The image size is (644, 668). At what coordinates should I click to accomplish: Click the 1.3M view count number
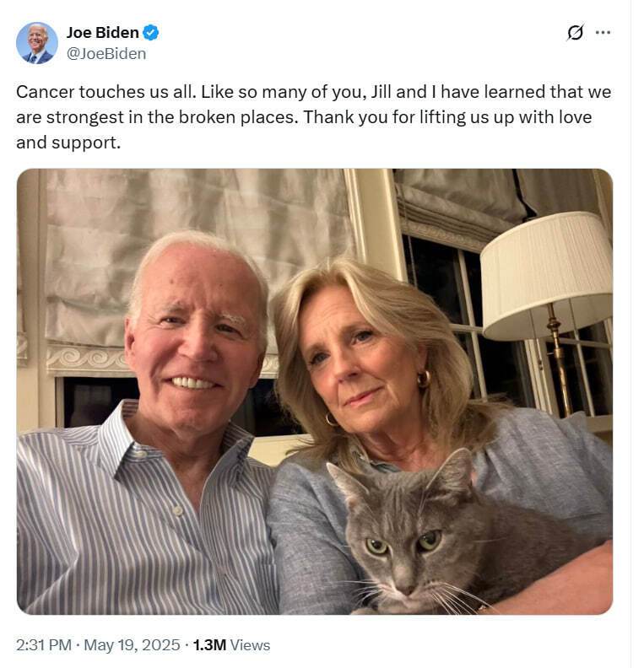pos(209,645)
